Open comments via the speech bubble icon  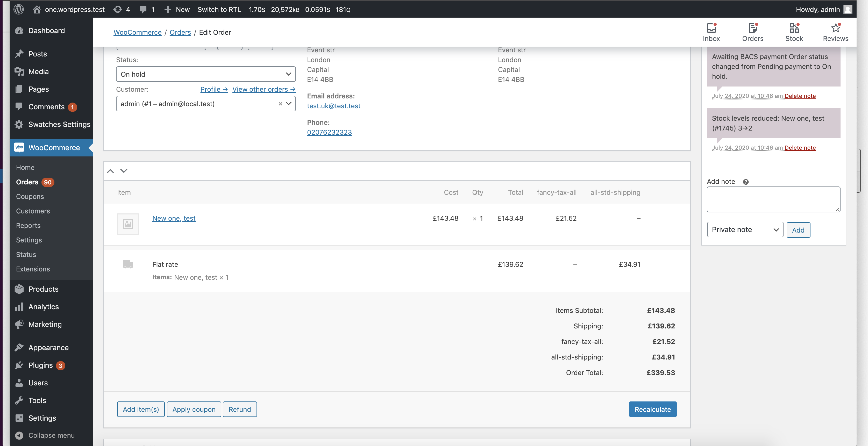click(143, 9)
